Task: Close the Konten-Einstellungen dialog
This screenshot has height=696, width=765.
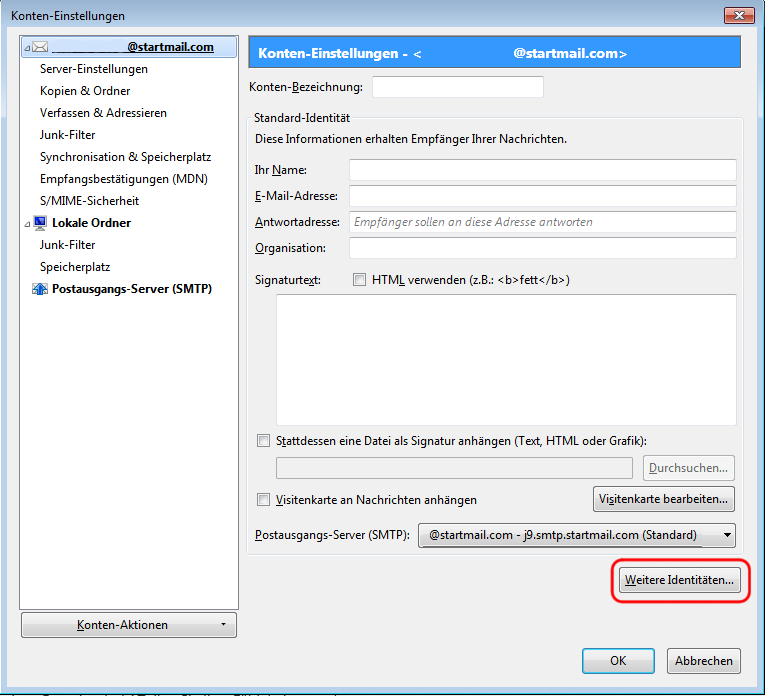Action: coord(739,16)
